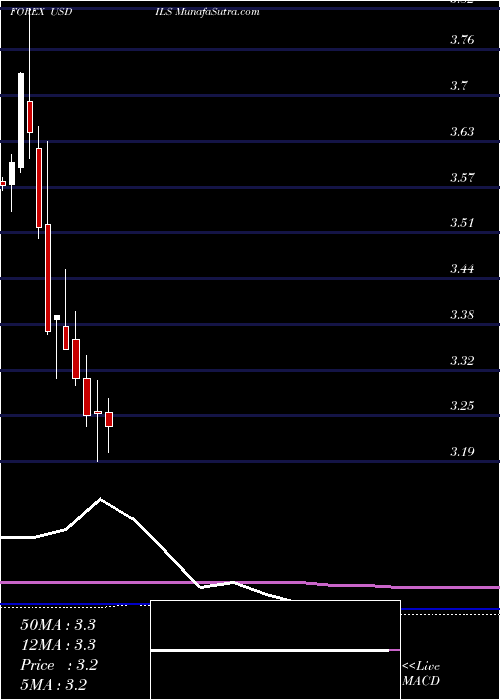Select the 3.44 price axis label

pyautogui.click(x=462, y=269)
